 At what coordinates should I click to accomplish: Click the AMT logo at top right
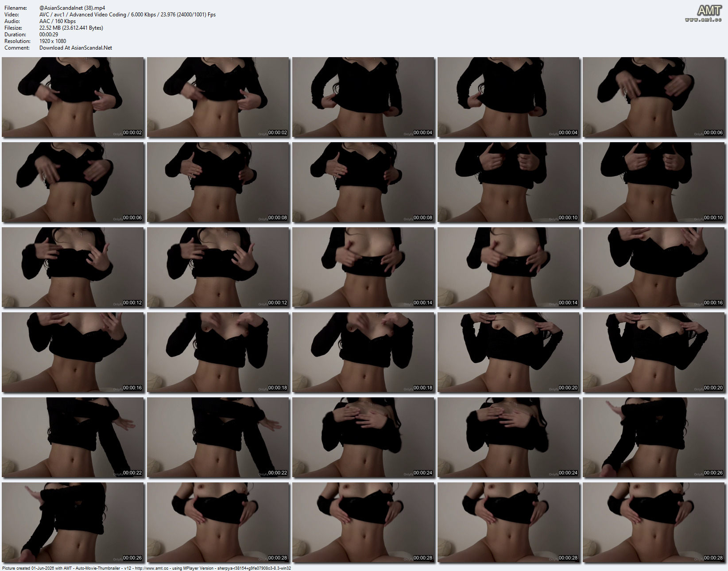[x=709, y=10]
